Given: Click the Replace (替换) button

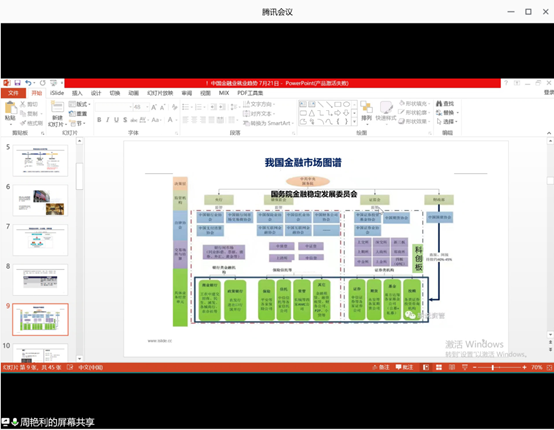Looking at the screenshot, I should [447, 112].
